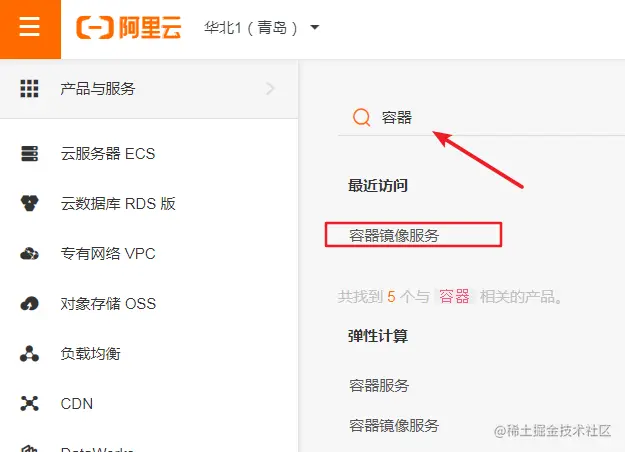Open the 华北1（青岛）region dropdown
The height and width of the screenshot is (452, 625).
[x=261, y=28]
